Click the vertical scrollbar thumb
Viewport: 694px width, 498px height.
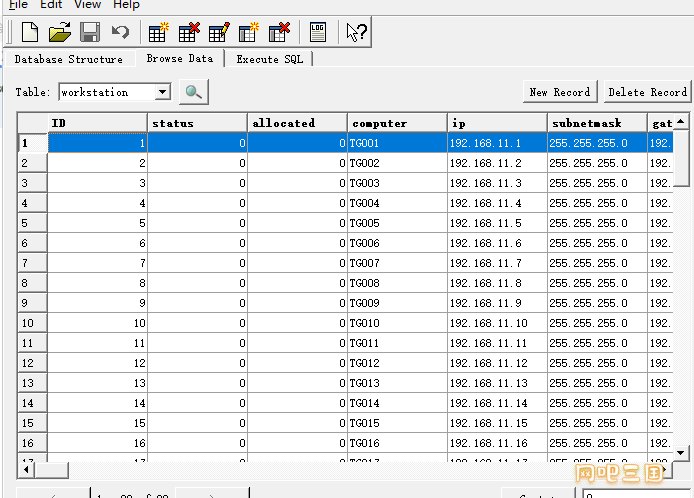[681, 158]
